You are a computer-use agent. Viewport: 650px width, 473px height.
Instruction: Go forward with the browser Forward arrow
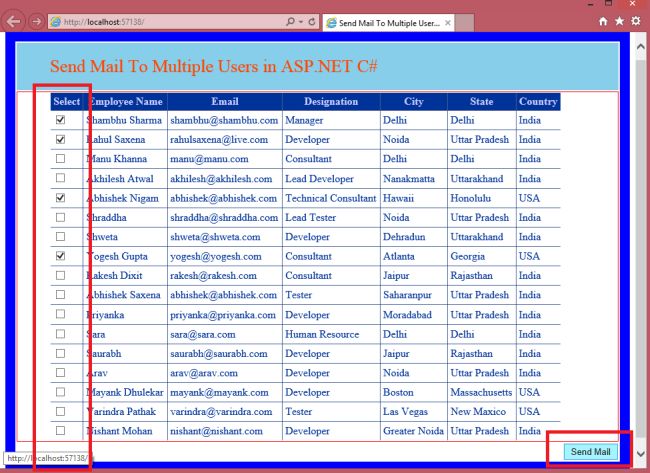(36, 22)
